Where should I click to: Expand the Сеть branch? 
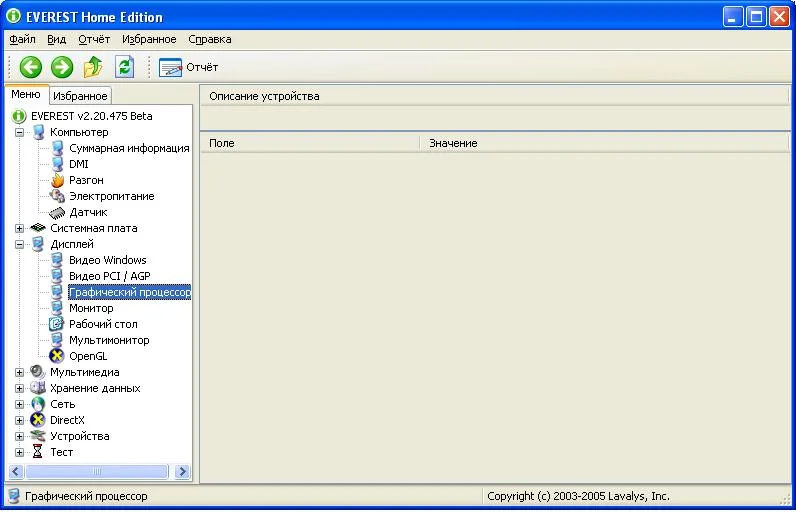pyautogui.click(x=19, y=404)
